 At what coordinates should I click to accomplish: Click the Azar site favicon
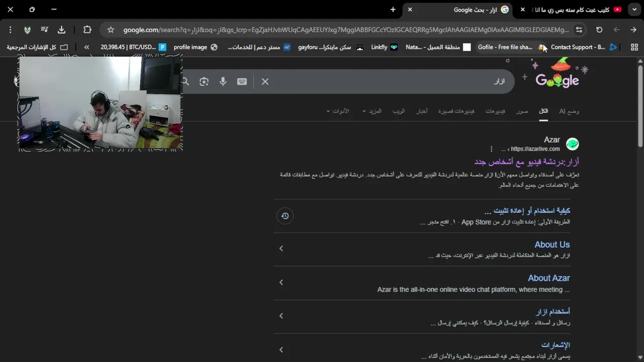573,144
